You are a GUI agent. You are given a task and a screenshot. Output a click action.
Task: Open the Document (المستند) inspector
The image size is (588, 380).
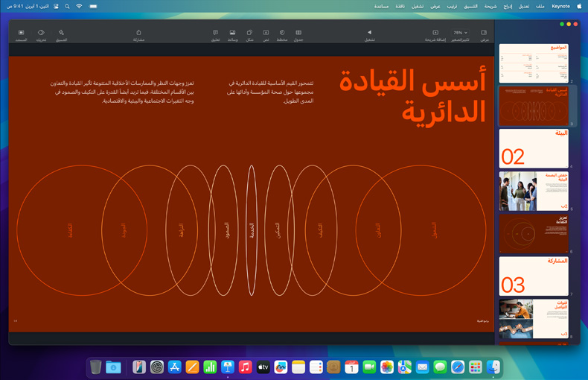tap(21, 34)
